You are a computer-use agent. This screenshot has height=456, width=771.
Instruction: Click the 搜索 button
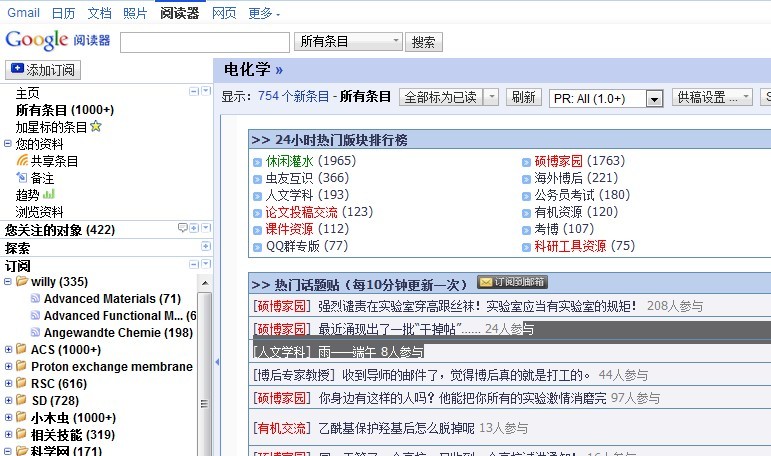423,42
